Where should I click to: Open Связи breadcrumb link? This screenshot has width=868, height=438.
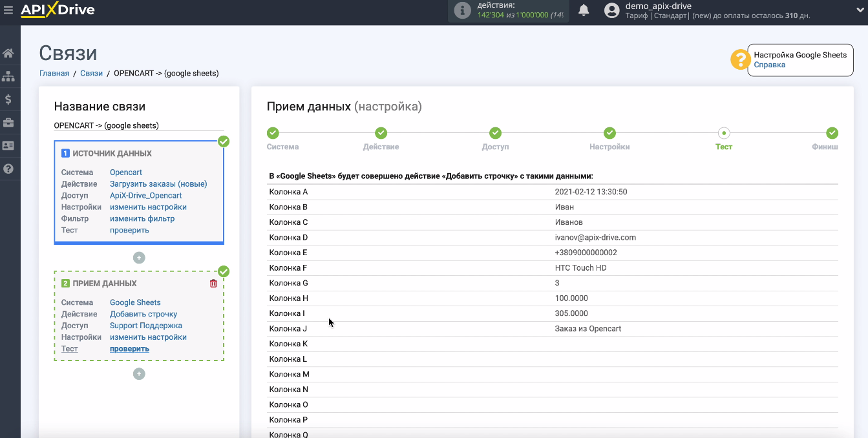tap(91, 74)
